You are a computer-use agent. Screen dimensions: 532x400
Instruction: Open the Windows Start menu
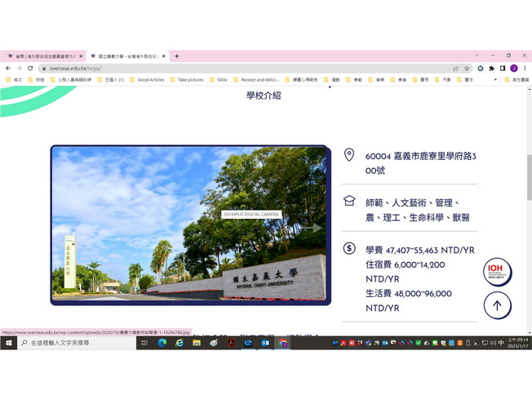pyautogui.click(x=8, y=343)
